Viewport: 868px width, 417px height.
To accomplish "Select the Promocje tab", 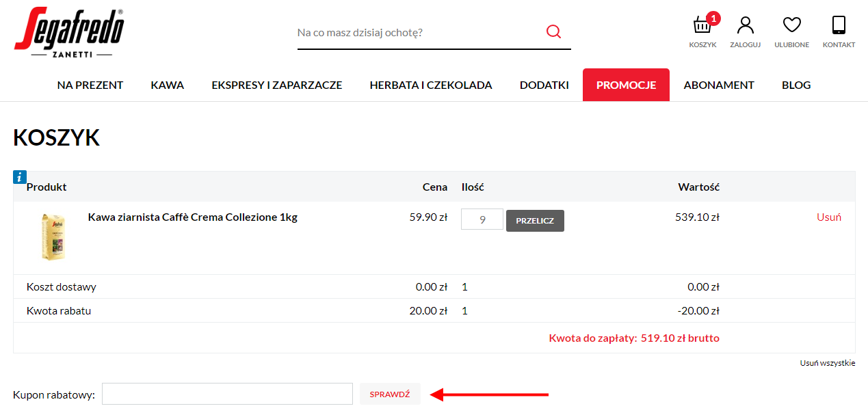I will click(626, 85).
